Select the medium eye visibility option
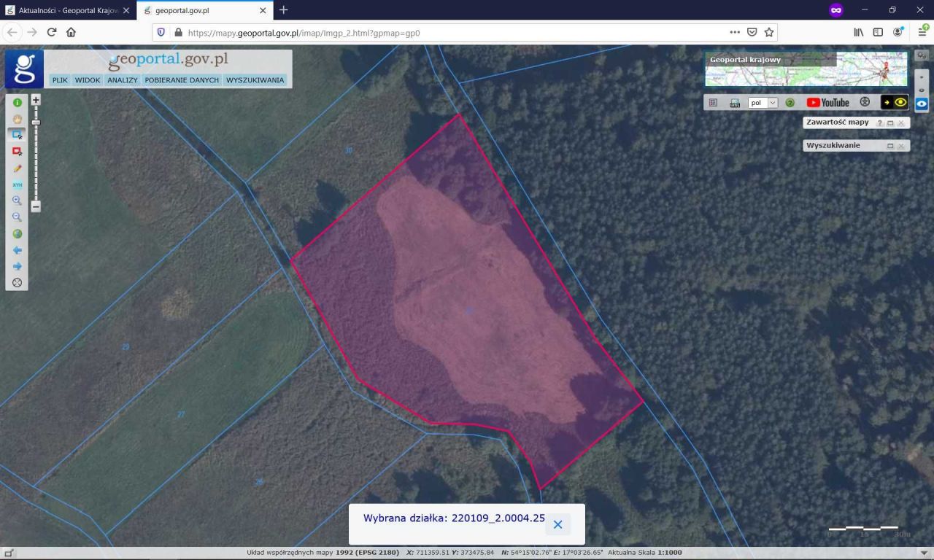The image size is (934, 560). [922, 90]
